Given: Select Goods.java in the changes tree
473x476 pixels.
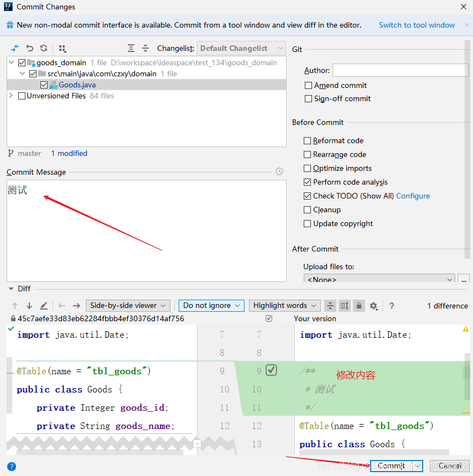Looking at the screenshot, I should 77,85.
